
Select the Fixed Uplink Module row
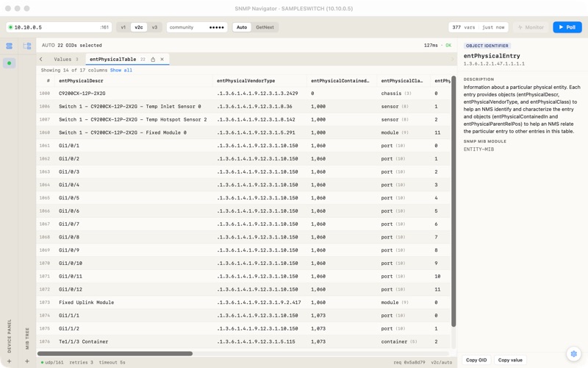pos(244,302)
